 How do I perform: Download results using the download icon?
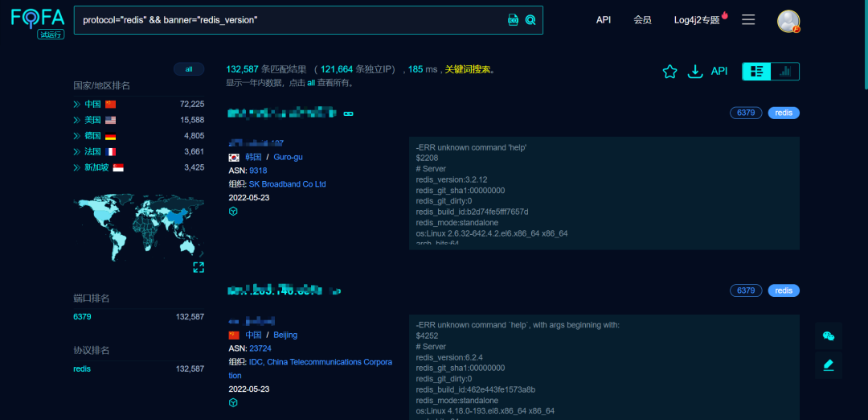tap(694, 72)
